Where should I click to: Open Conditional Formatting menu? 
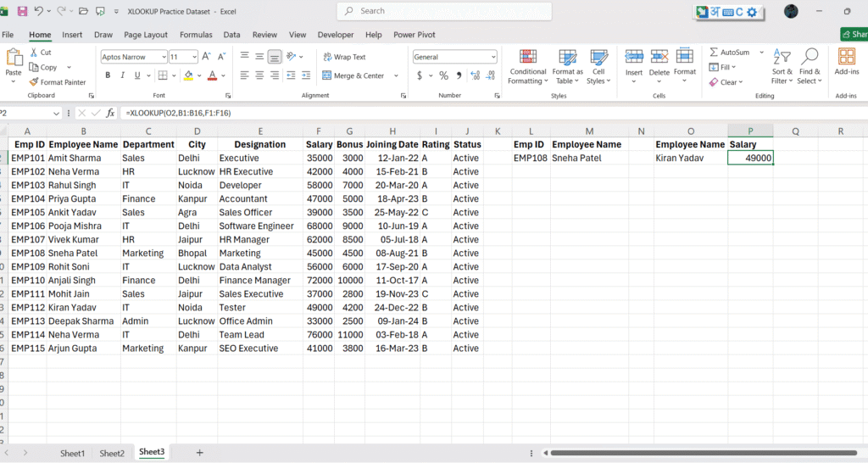(x=527, y=66)
